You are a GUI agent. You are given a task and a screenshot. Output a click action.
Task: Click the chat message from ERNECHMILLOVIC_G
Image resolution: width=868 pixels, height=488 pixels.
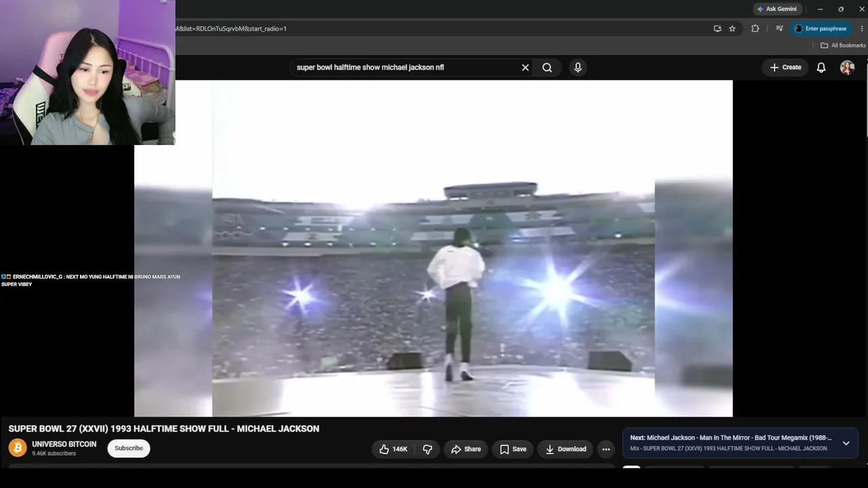pos(91,281)
